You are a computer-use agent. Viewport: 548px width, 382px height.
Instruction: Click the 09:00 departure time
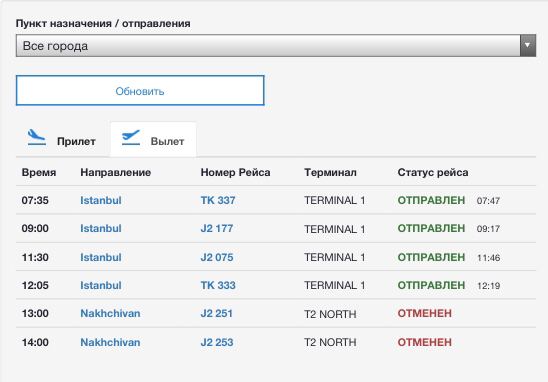point(35,228)
